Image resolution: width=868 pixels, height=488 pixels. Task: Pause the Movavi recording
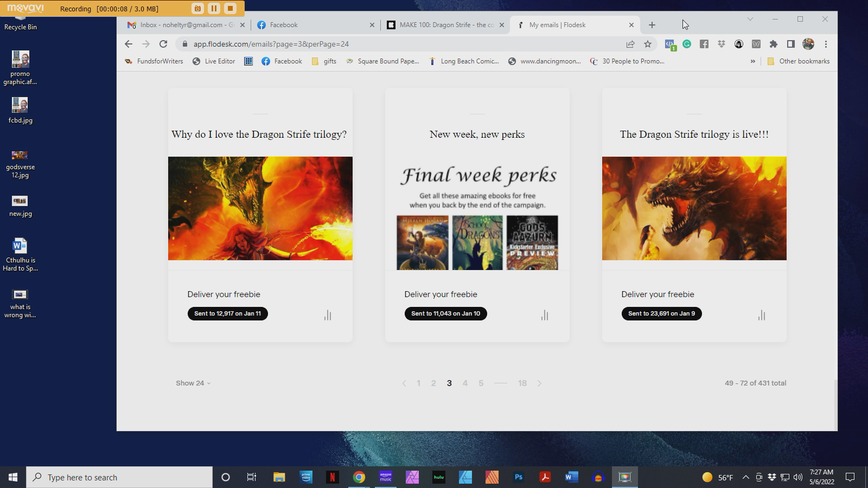(214, 9)
